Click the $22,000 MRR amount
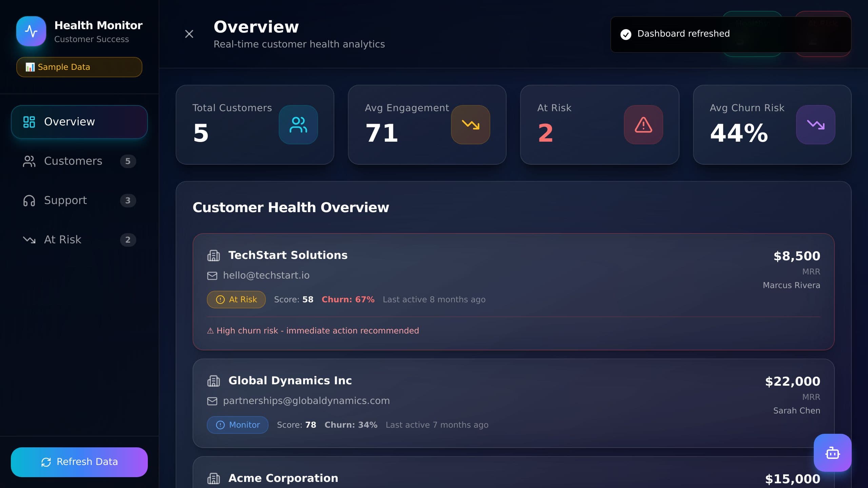868x488 pixels. [x=793, y=382]
